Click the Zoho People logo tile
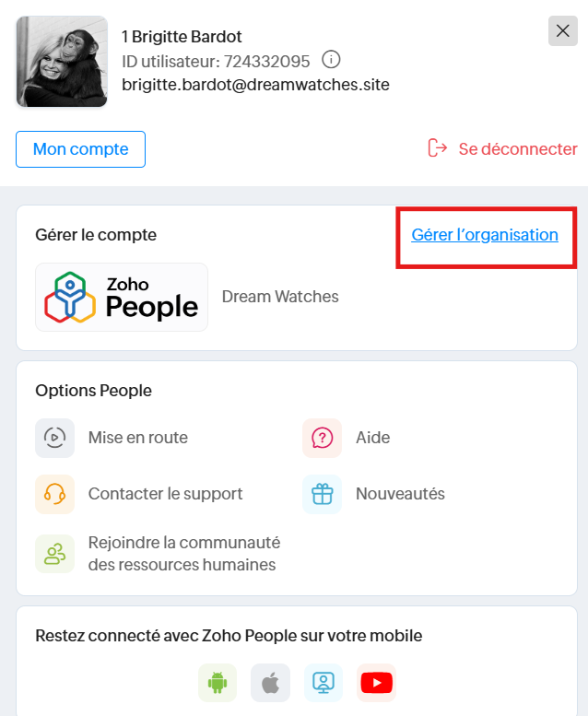Viewport: 588px width, 716px height. (122, 297)
